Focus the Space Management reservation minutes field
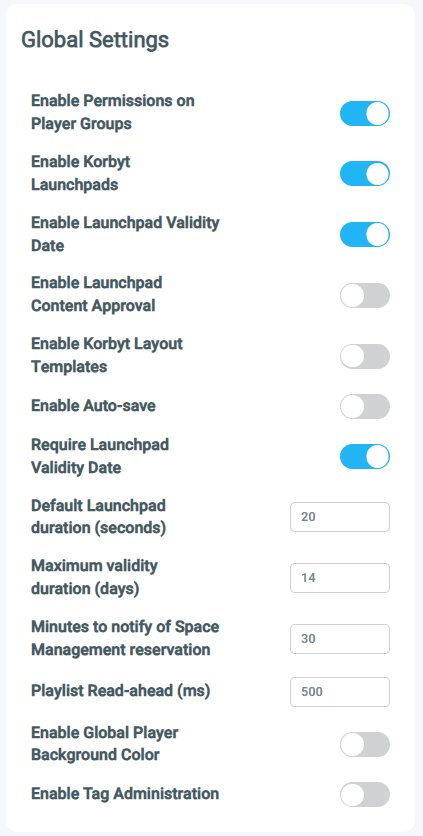This screenshot has width=423, height=836. coord(340,639)
